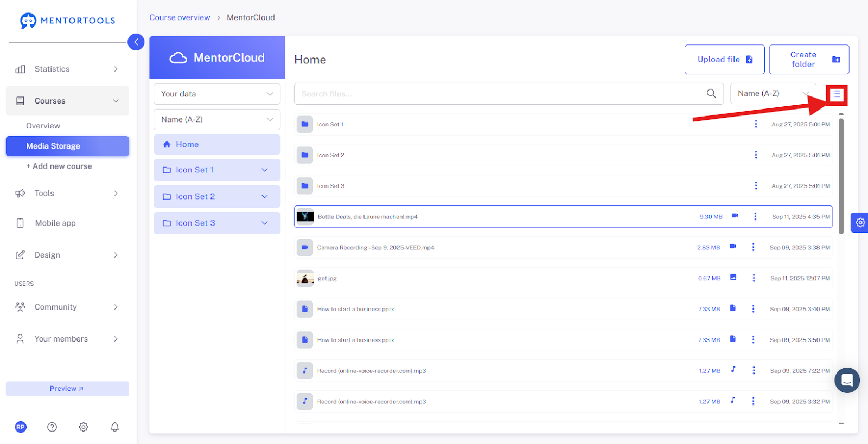Open options for pptx dated 3:50 PM
Image resolution: width=868 pixels, height=444 pixels.
click(x=753, y=340)
